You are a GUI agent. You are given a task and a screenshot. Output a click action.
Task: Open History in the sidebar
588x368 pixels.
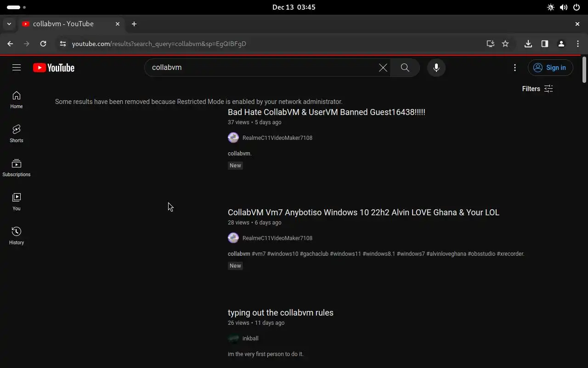[x=17, y=236]
